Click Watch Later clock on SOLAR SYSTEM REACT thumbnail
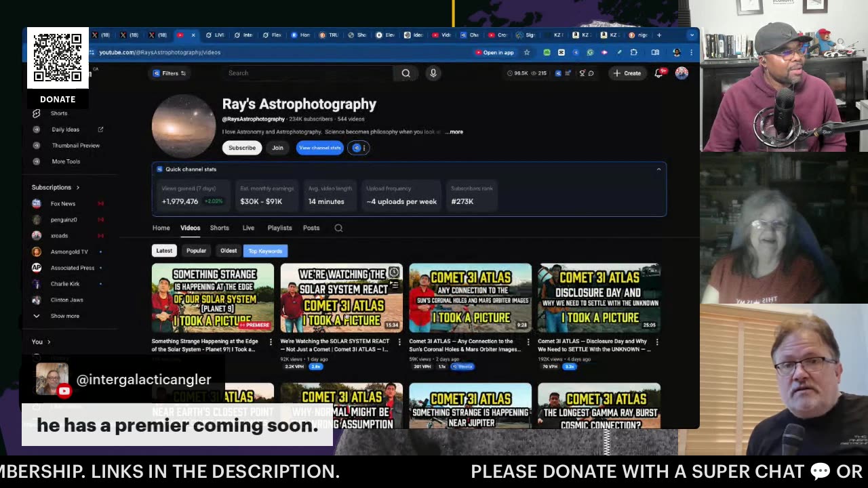This screenshot has height=488, width=868. tap(393, 272)
